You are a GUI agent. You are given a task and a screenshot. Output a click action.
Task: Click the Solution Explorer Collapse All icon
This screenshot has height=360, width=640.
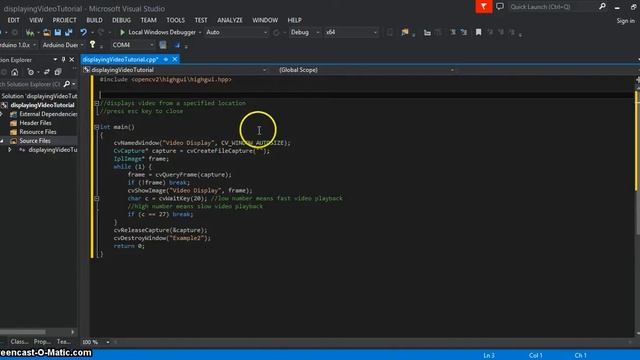(58, 72)
